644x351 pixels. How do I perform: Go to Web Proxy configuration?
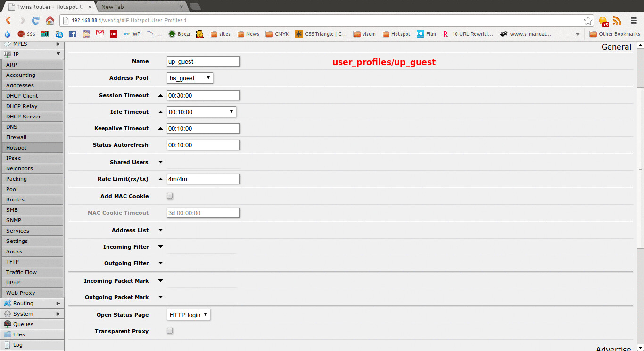point(20,292)
